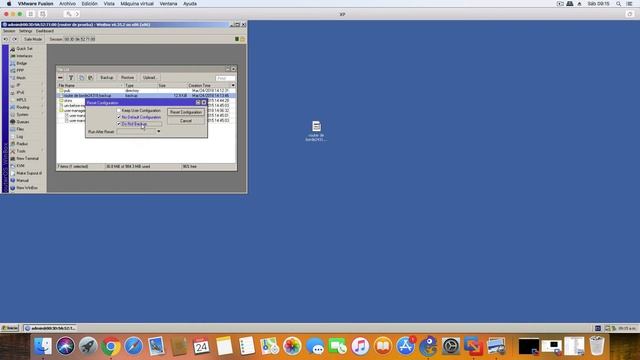This screenshot has height=360, width=640.
Task: Expand MPLS submenu in sidebar
Action: click(21, 100)
